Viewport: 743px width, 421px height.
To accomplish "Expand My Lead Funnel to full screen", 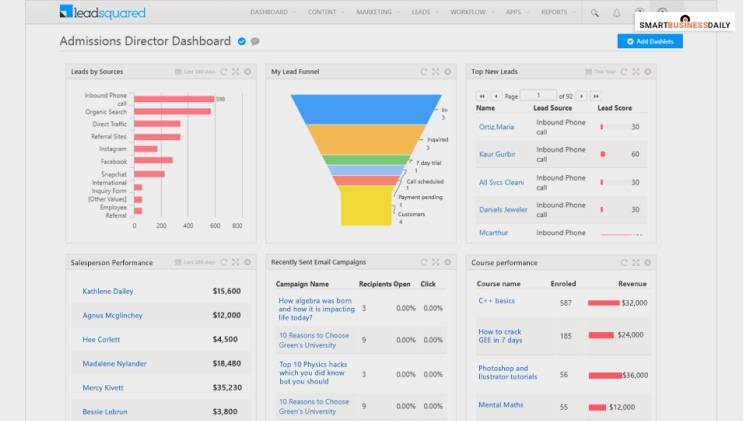I will pyautogui.click(x=435, y=72).
